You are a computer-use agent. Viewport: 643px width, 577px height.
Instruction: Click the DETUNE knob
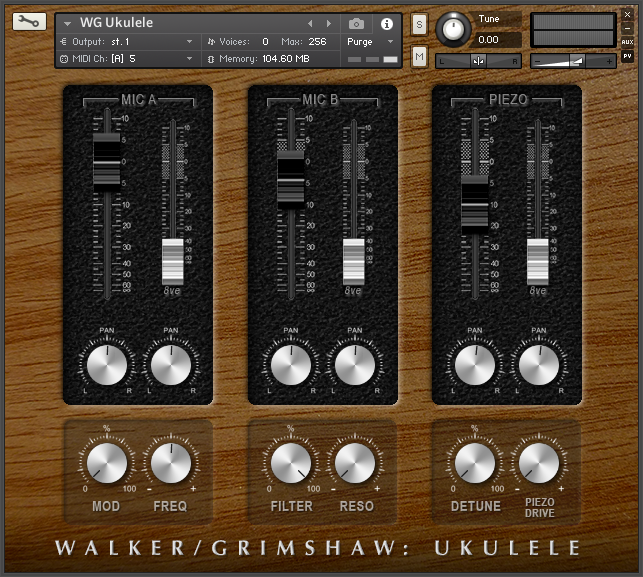tap(475, 463)
